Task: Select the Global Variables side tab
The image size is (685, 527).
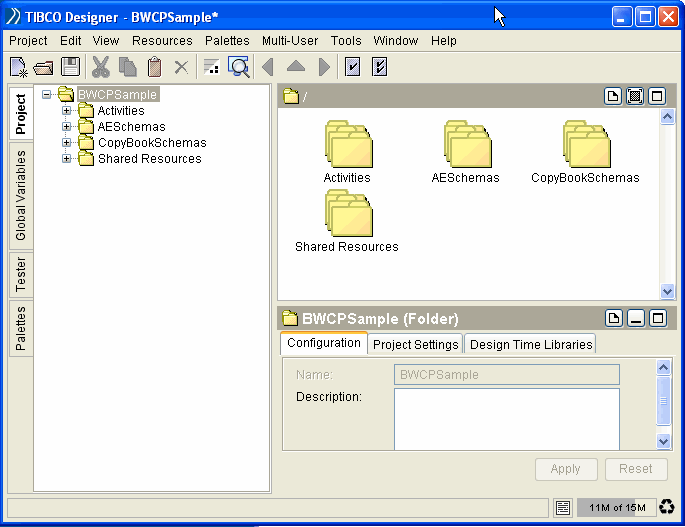Action: (21, 195)
